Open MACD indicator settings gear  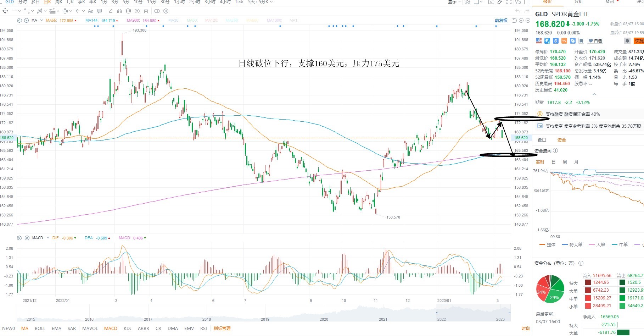click(19, 238)
